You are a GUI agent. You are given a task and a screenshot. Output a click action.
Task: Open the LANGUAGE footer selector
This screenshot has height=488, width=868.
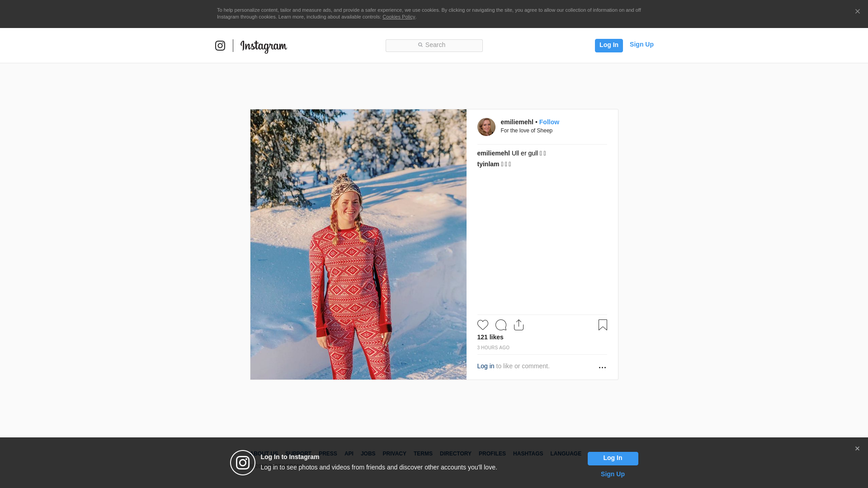click(x=566, y=454)
